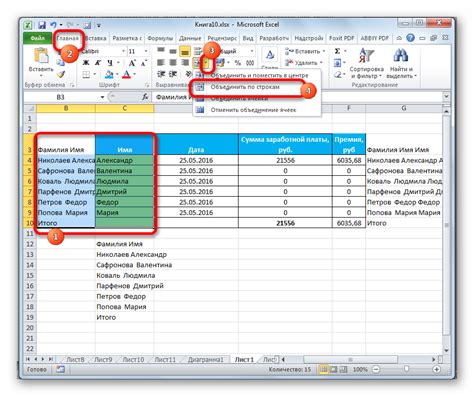This screenshot has width=474, height=396.
Task: Click the zoom in plus button
Action: click(x=436, y=369)
